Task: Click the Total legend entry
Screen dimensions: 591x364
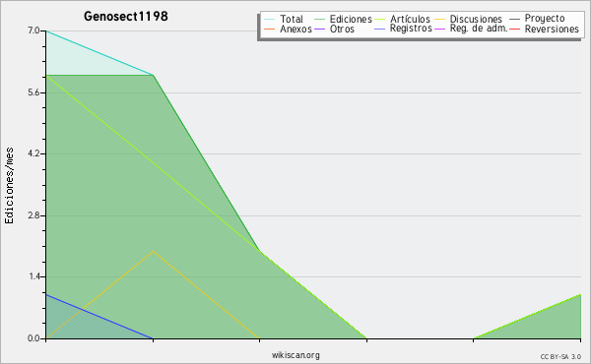Action: point(284,19)
